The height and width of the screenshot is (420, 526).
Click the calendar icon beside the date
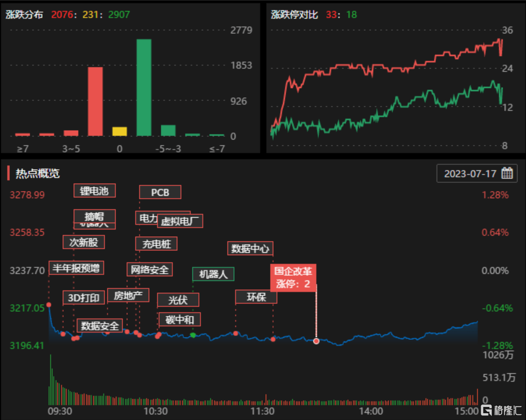(x=507, y=173)
